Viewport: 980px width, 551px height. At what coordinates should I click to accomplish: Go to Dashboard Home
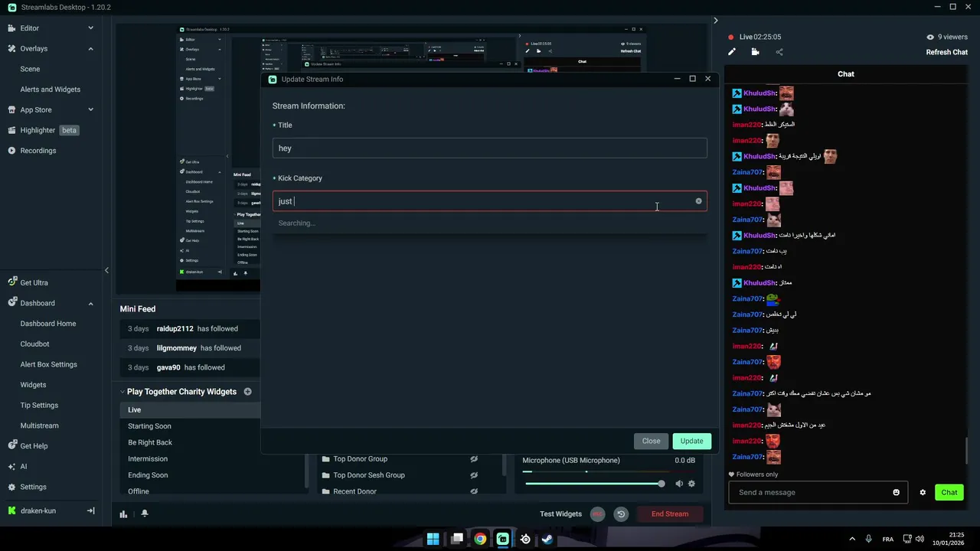48,324
